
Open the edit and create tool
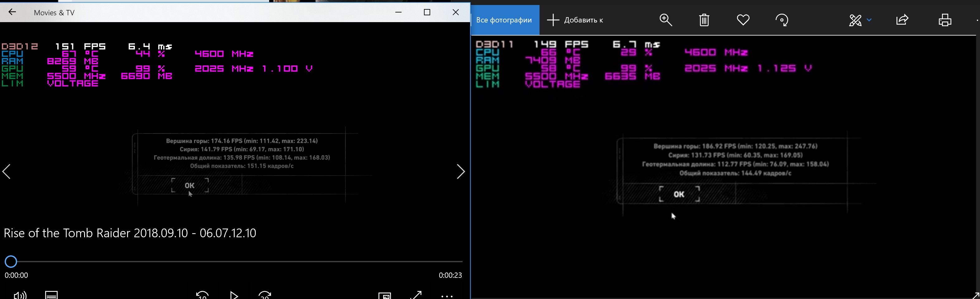coord(855,20)
